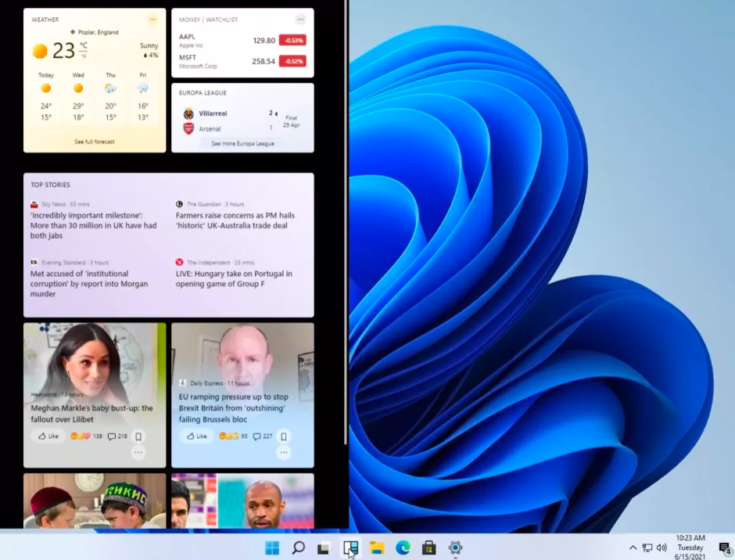Open the Arsenal team row

pyautogui.click(x=228, y=128)
